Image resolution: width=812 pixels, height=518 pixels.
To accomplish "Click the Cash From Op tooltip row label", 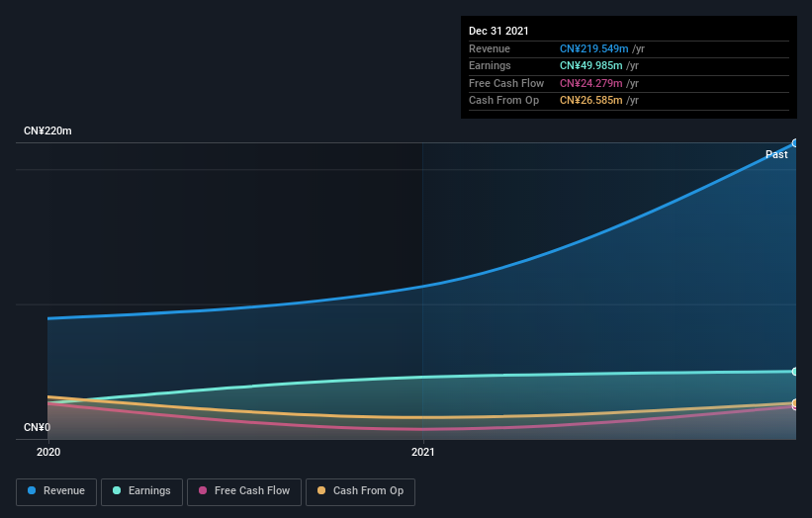I will click(503, 100).
